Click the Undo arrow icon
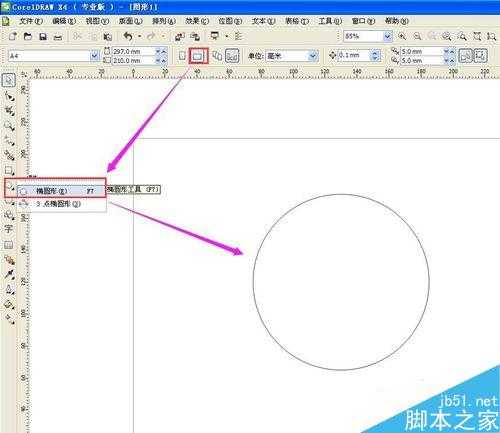Viewport: 500px width, 433px height. pyautogui.click(x=128, y=36)
